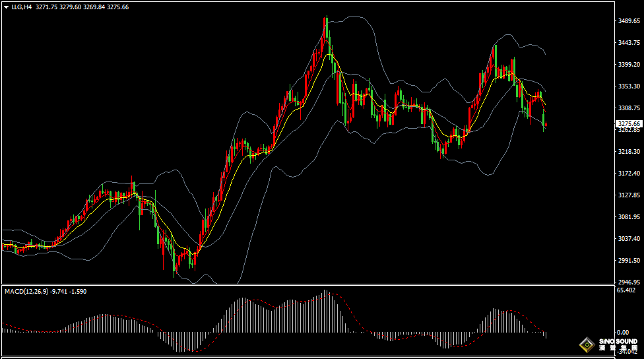Click the 3172.40 price scale label
This screenshot has width=644, height=359.
pos(629,174)
